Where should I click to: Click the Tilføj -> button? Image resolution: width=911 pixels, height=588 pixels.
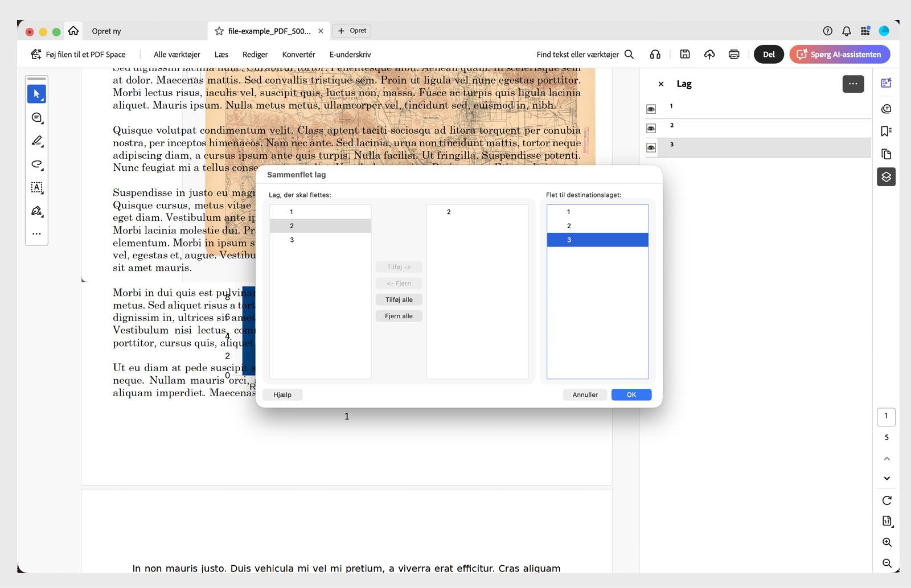399,267
